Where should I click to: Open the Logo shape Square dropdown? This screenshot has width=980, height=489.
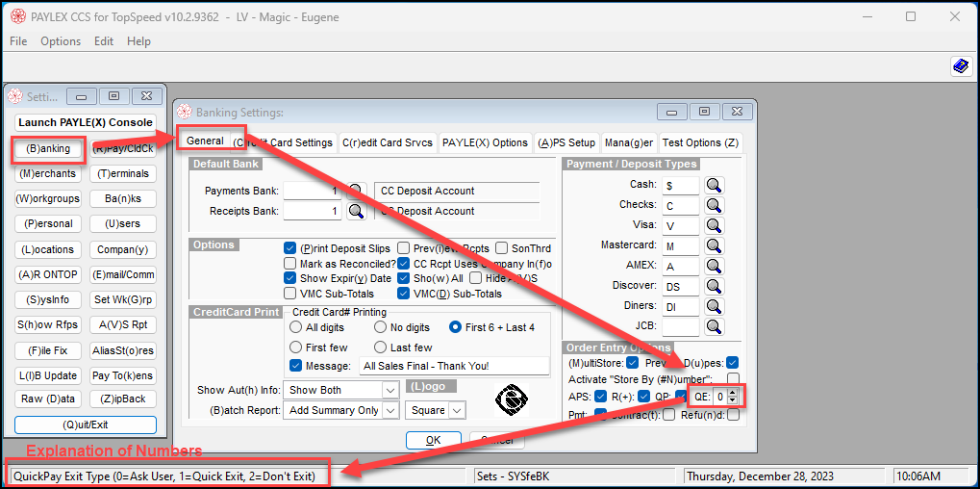458,410
